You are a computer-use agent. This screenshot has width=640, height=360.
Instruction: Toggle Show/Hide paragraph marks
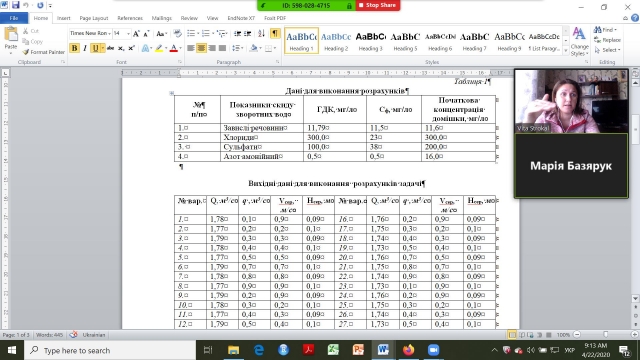(x=276, y=33)
